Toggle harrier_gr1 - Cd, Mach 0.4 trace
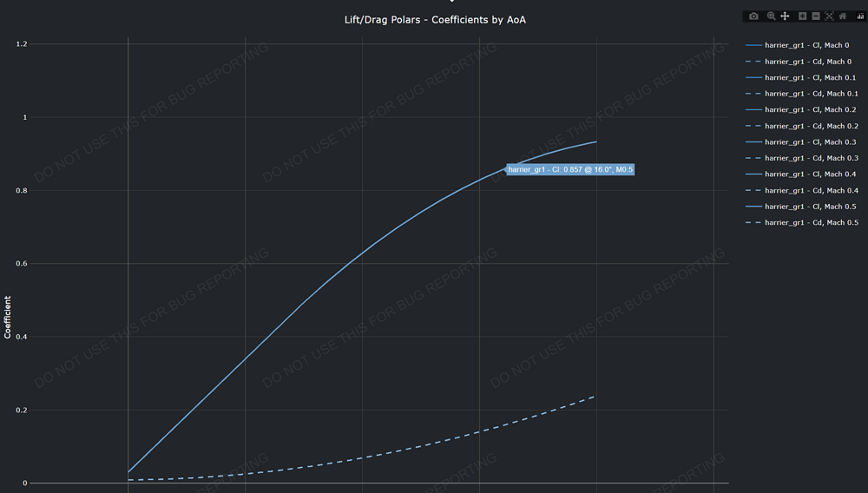The width and height of the screenshot is (868, 493). [801, 190]
